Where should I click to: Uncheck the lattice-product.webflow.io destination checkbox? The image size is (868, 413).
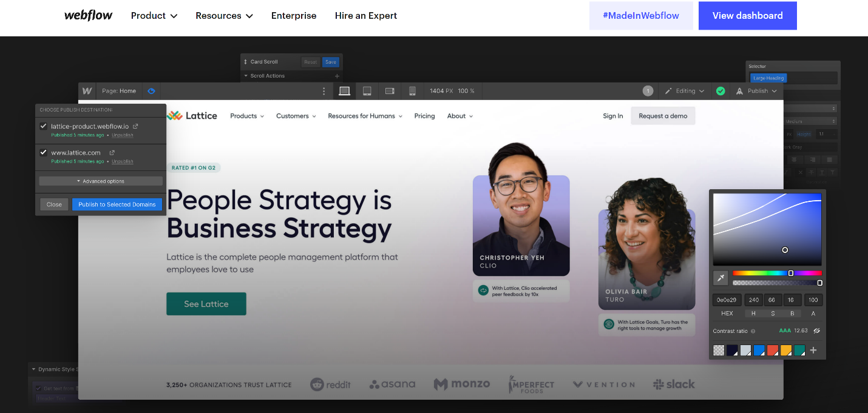pyautogui.click(x=43, y=126)
